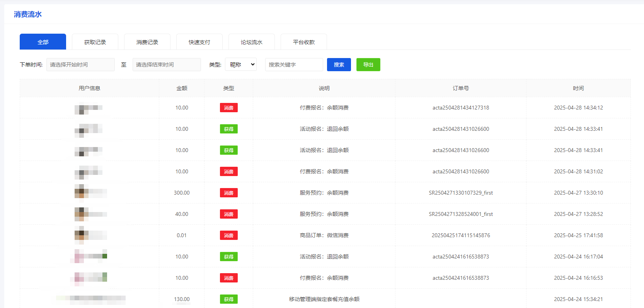
Task: Click the green 获得 badge in the 130.00 row
Action: point(228,299)
